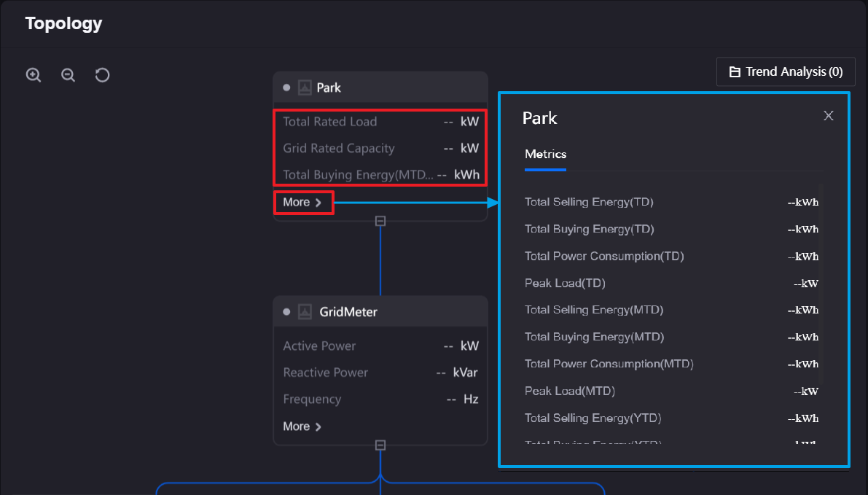Open Trend Analysis folder button
868x495 pixels.
[786, 71]
